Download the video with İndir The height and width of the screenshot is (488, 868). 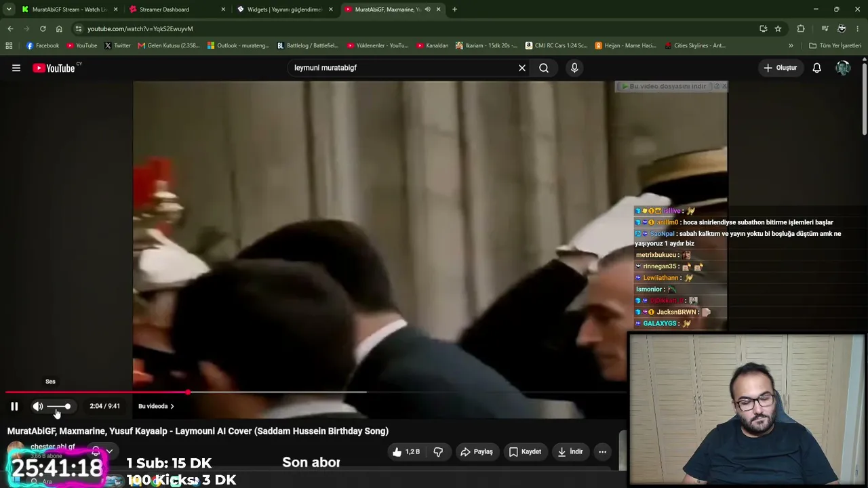(570, 451)
